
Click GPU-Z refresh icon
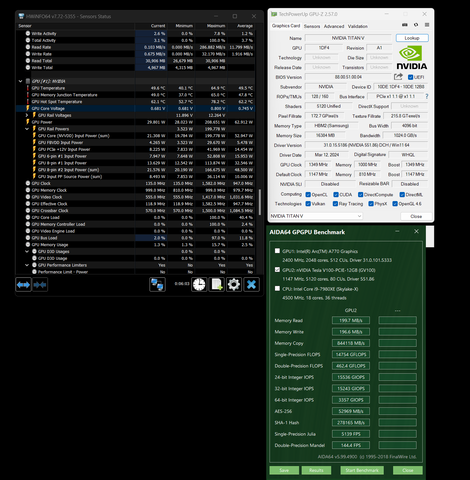tap(416, 25)
